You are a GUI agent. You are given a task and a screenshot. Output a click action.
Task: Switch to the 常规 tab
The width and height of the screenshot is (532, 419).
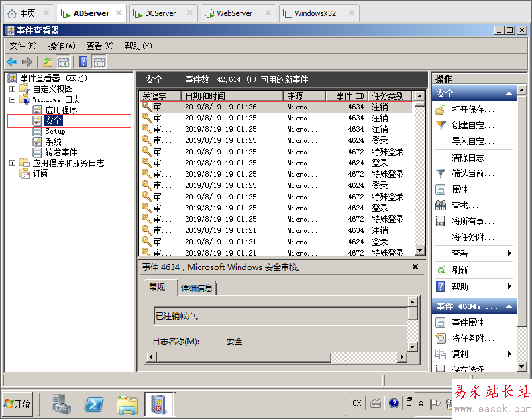coord(157,287)
